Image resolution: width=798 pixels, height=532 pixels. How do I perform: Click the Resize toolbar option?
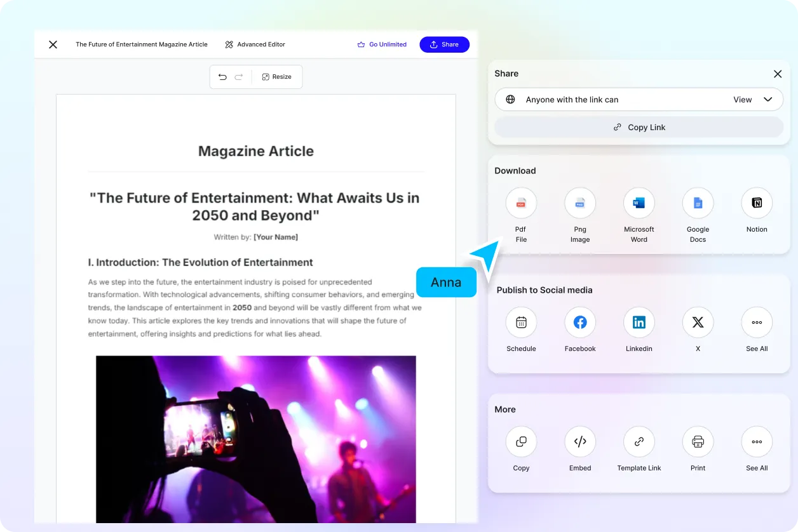(x=276, y=77)
